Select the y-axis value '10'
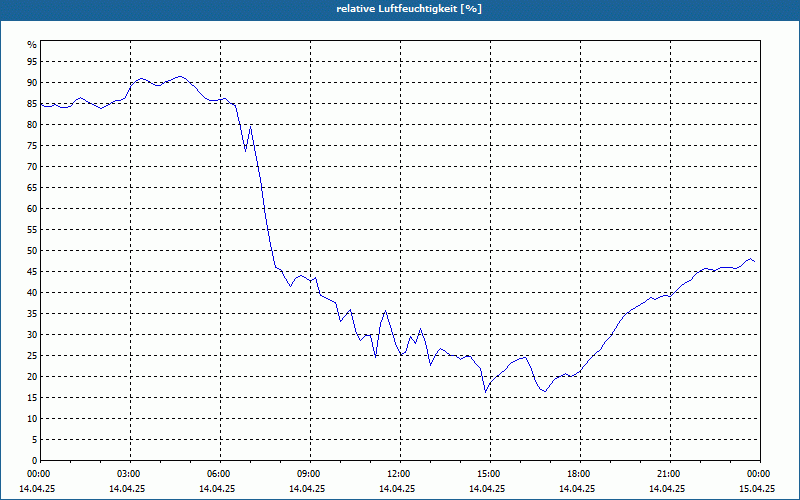The image size is (800, 500). tap(32, 419)
